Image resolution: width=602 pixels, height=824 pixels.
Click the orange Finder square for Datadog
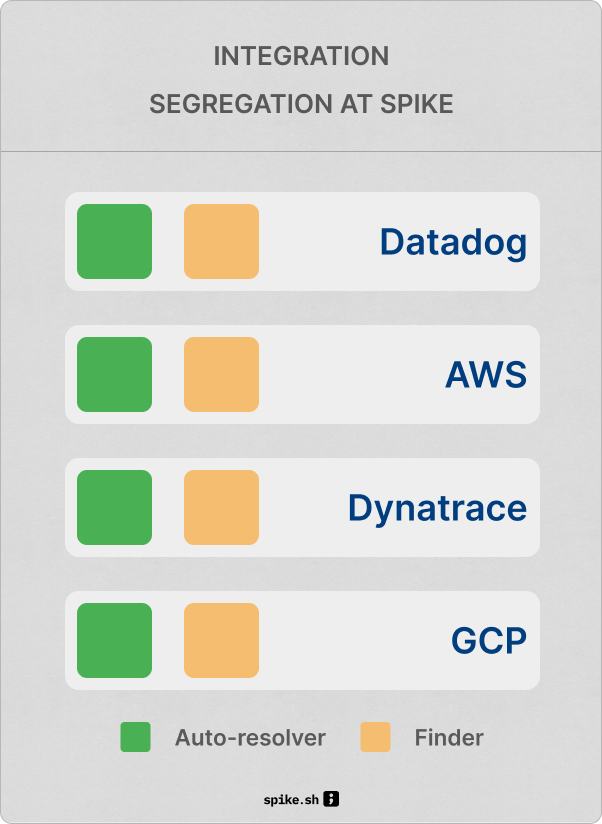[221, 241]
